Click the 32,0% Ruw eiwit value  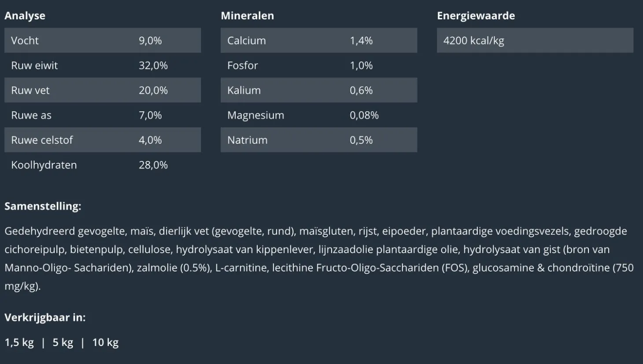pyautogui.click(x=153, y=66)
